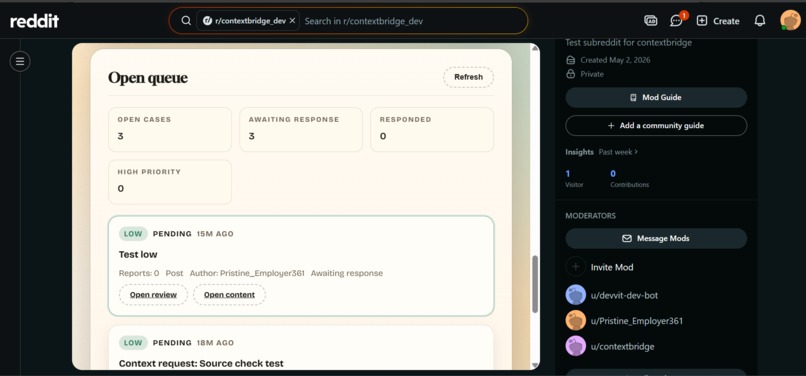
Task: Open the Reddit home logo
Action: pos(34,21)
